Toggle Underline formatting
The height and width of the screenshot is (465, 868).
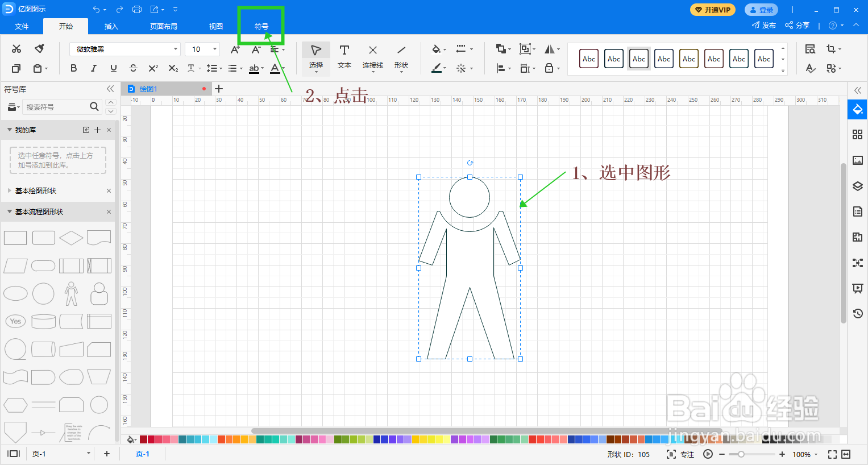coord(114,68)
